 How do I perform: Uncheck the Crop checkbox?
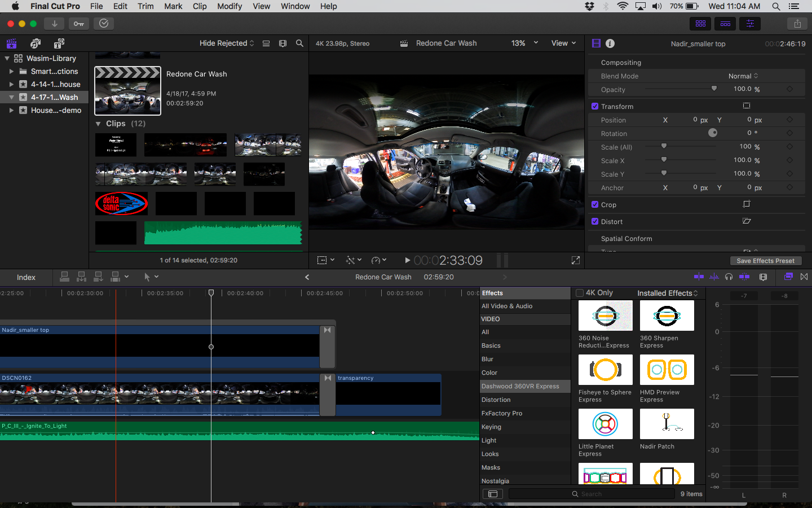coord(595,204)
